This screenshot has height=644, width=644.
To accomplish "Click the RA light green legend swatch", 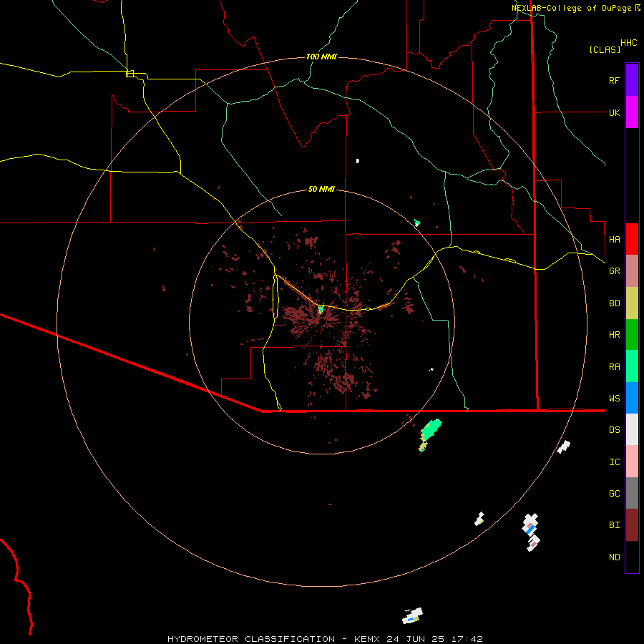I will point(632,366).
